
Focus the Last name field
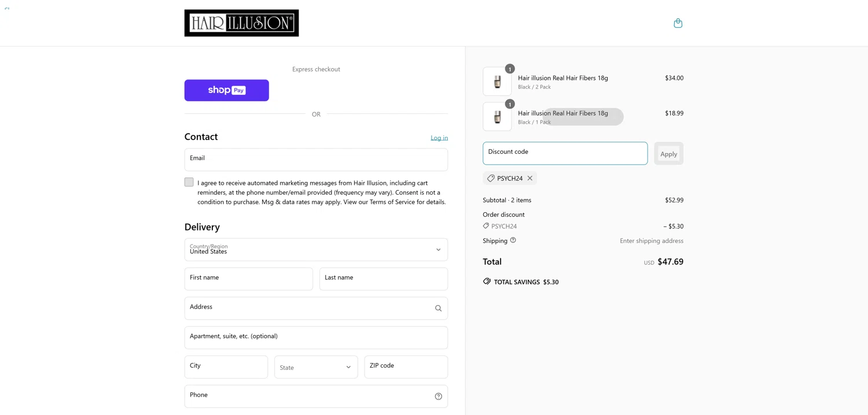click(384, 279)
